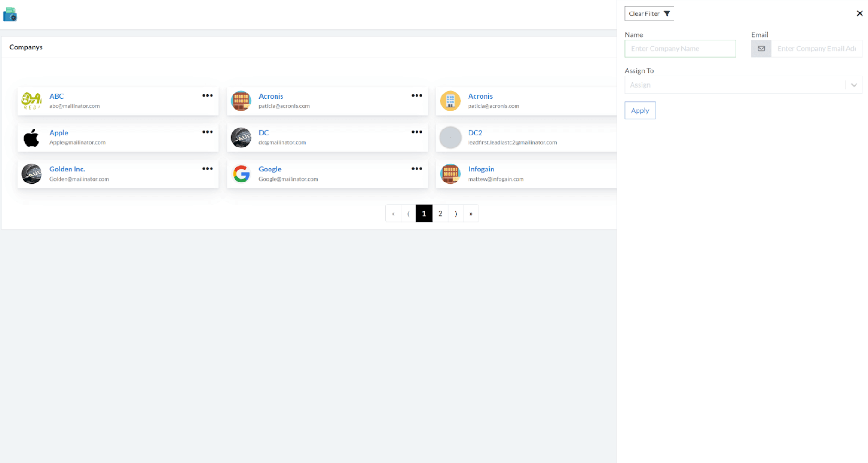
Task: Expand the options menu on the ABC card
Action: coord(207,95)
